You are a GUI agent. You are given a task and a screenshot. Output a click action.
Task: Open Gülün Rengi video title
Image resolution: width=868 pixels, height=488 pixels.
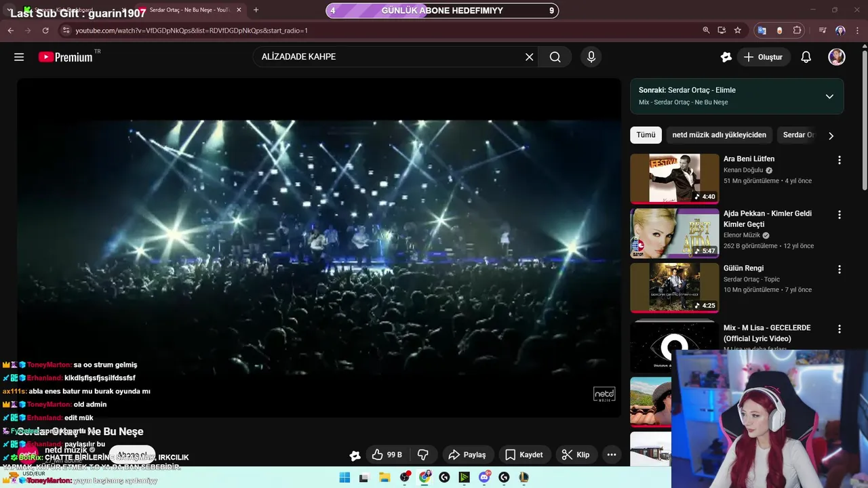point(743,268)
